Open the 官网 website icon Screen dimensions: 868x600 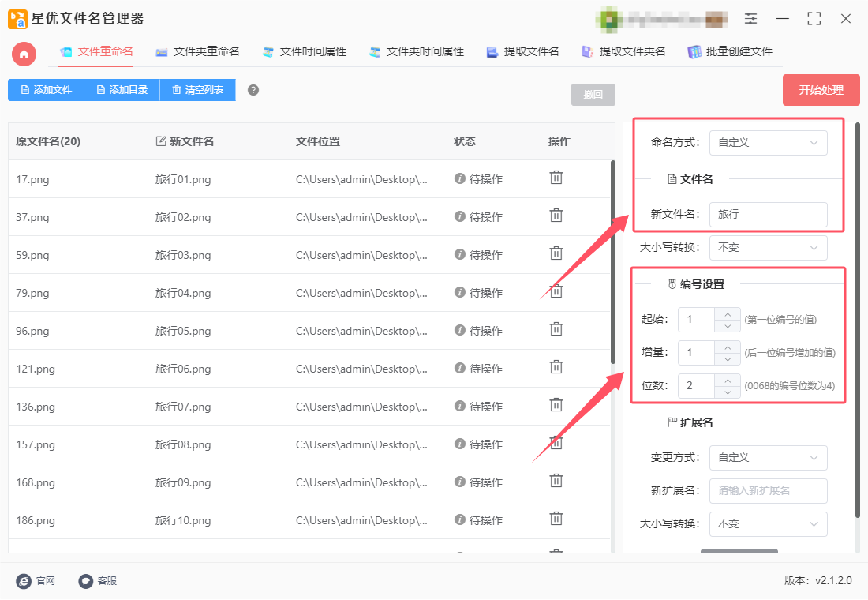24,581
